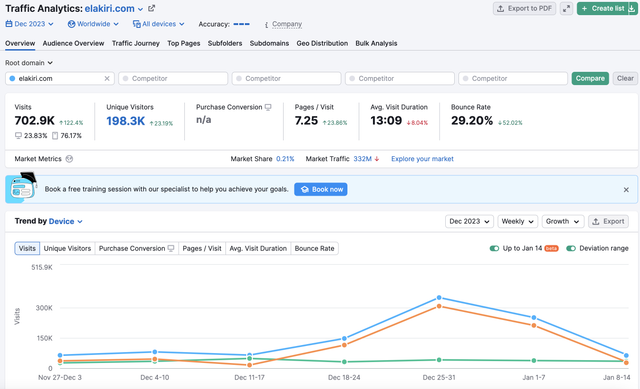Screen dimensions: 640x389
Task: Click the expand fullscreen arrows icon
Action: 566,9
